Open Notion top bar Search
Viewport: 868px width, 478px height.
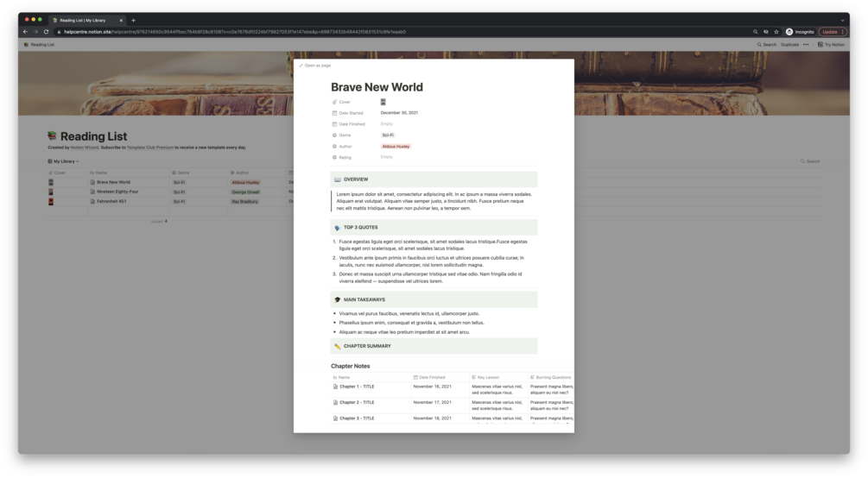point(767,45)
